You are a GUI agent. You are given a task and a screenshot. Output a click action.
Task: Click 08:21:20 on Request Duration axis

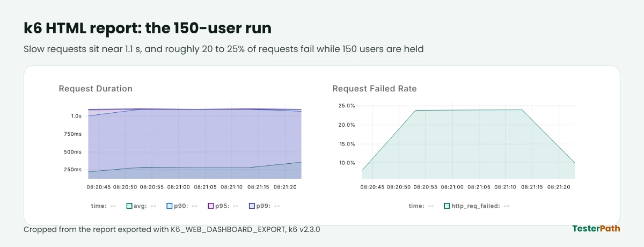click(285, 187)
